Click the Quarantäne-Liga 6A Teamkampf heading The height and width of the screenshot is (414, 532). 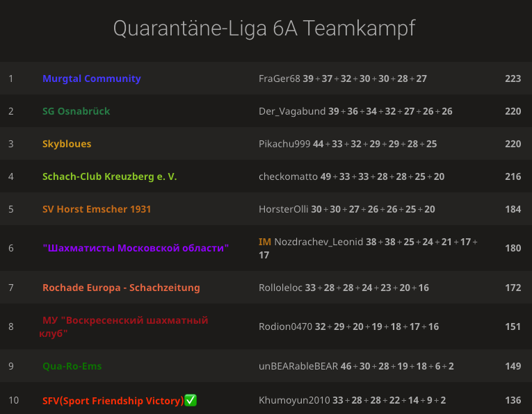(264, 28)
